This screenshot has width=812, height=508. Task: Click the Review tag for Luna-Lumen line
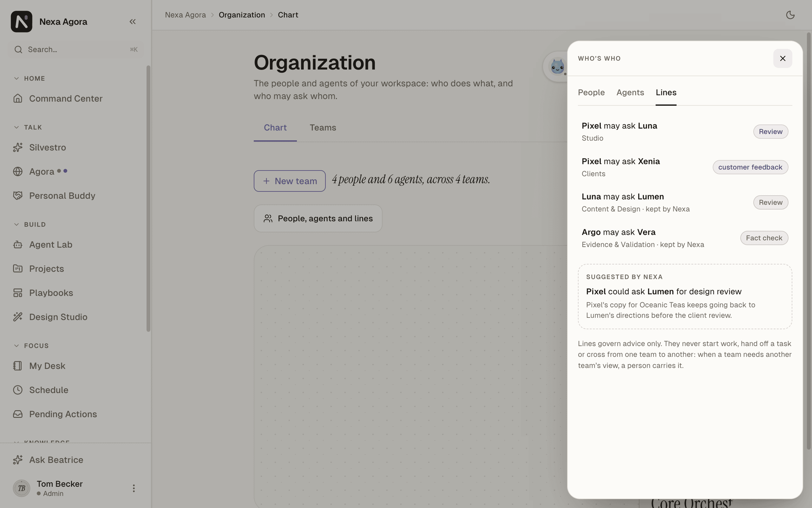tap(771, 203)
